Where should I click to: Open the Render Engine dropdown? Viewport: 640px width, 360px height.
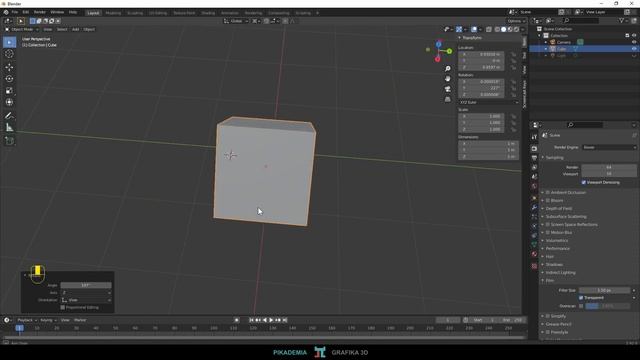coord(609,147)
